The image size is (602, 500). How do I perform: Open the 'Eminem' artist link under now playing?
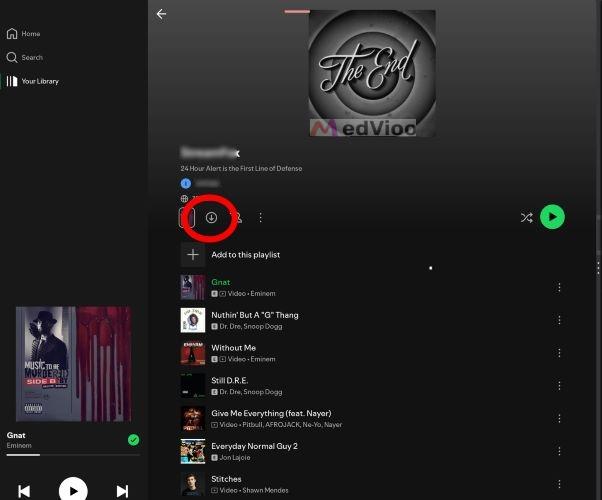pos(19,445)
